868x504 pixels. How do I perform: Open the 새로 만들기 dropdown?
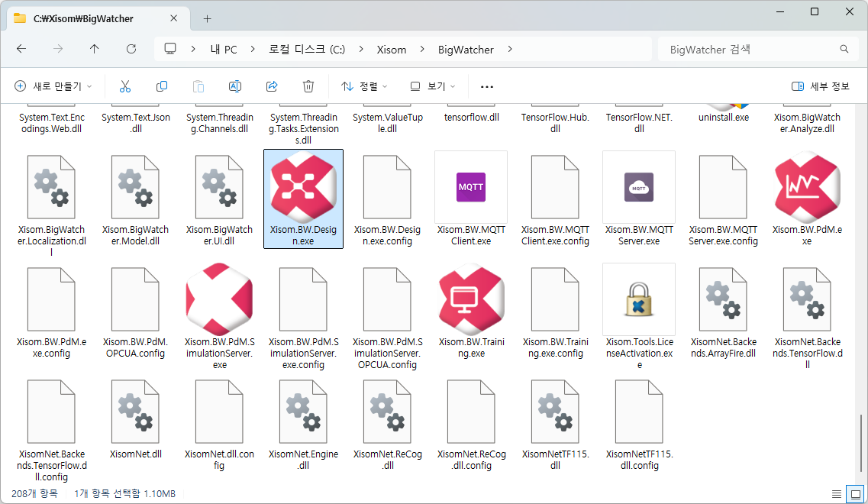pyautogui.click(x=53, y=86)
